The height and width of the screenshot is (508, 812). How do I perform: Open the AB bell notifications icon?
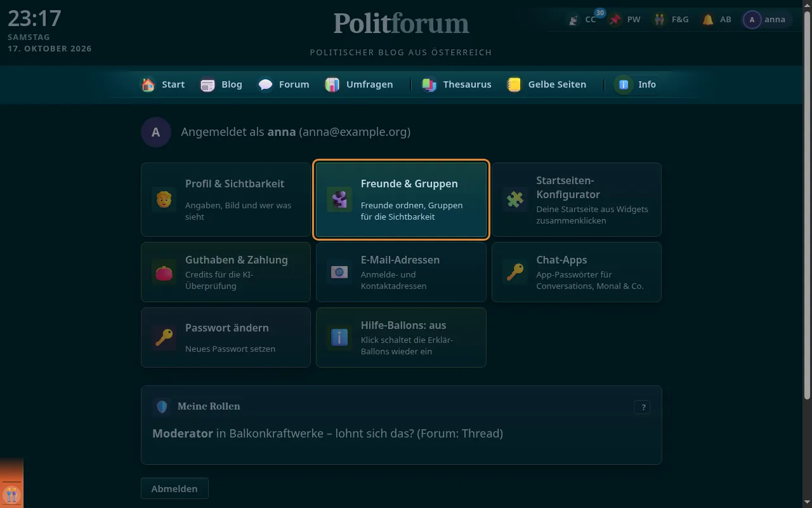click(x=708, y=20)
